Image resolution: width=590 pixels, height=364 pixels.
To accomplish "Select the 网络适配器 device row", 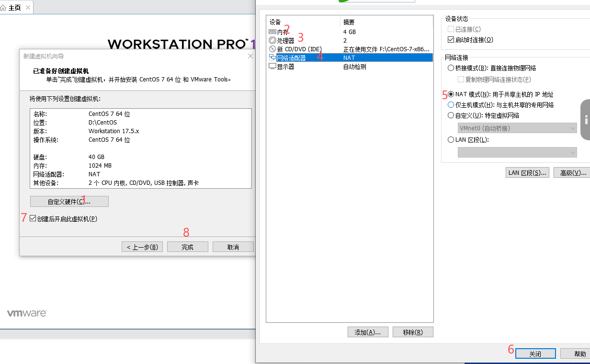I will (x=350, y=57).
